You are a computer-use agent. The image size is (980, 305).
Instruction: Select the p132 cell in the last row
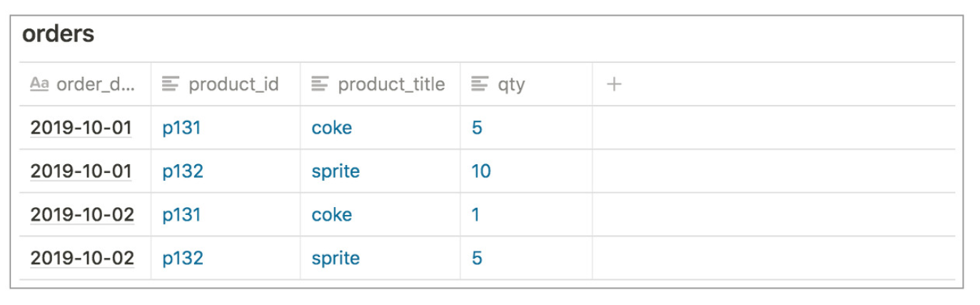[226, 259]
